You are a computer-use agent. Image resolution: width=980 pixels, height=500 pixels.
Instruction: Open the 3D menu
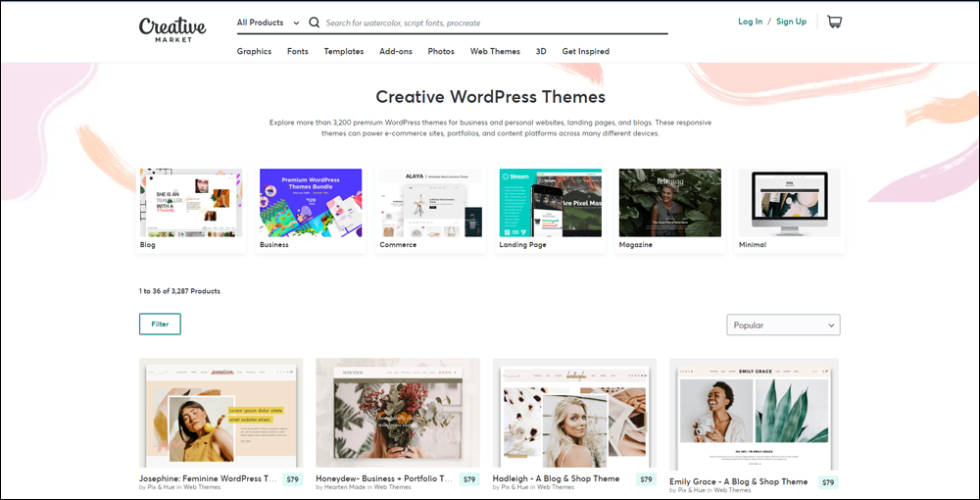pyautogui.click(x=541, y=51)
